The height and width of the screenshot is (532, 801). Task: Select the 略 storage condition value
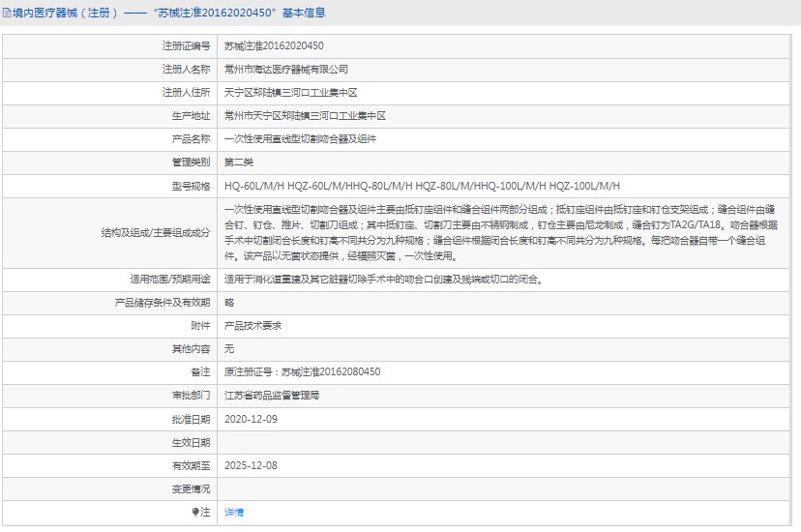coord(229,302)
